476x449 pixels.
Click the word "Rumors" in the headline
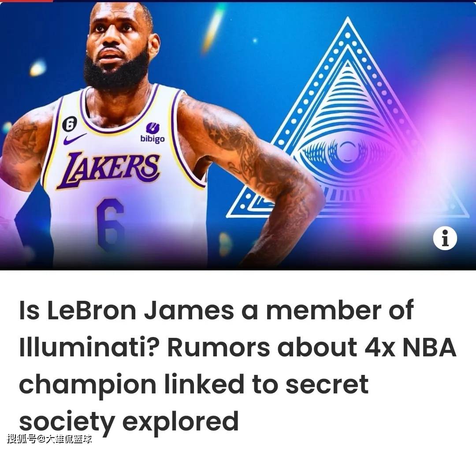[219, 347]
